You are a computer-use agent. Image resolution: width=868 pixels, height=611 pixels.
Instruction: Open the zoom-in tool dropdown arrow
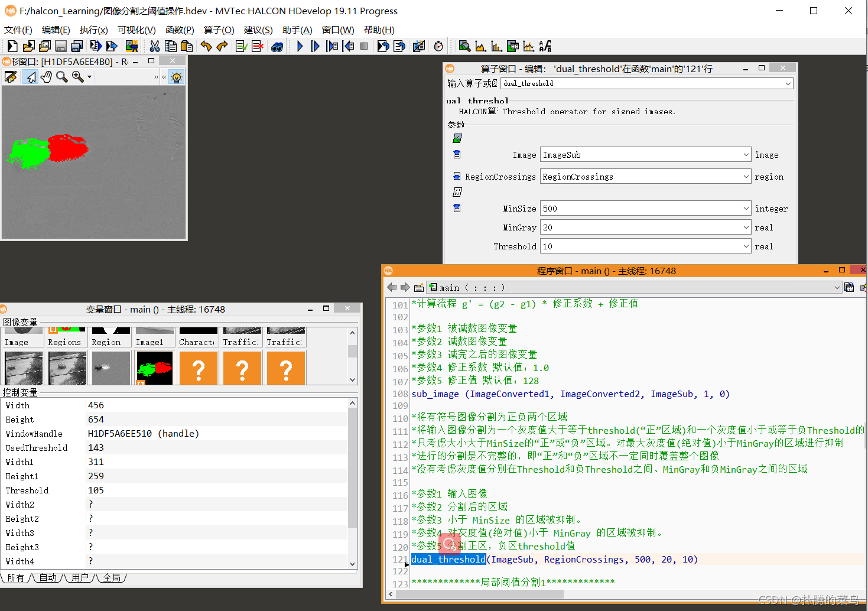89,77
